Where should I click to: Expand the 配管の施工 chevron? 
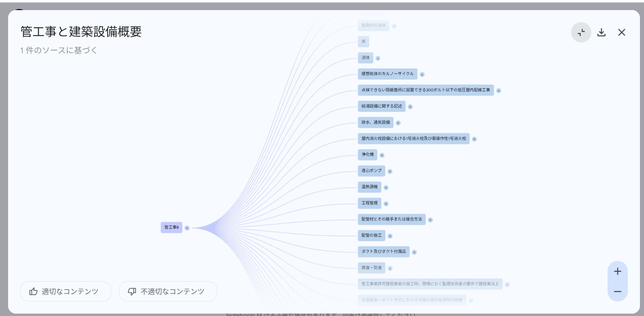390,236
